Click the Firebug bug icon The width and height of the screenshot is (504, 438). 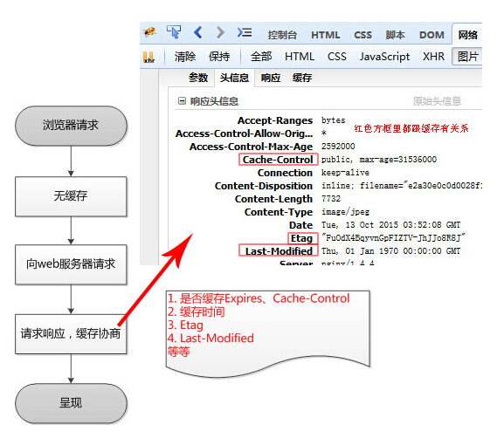tap(149, 32)
